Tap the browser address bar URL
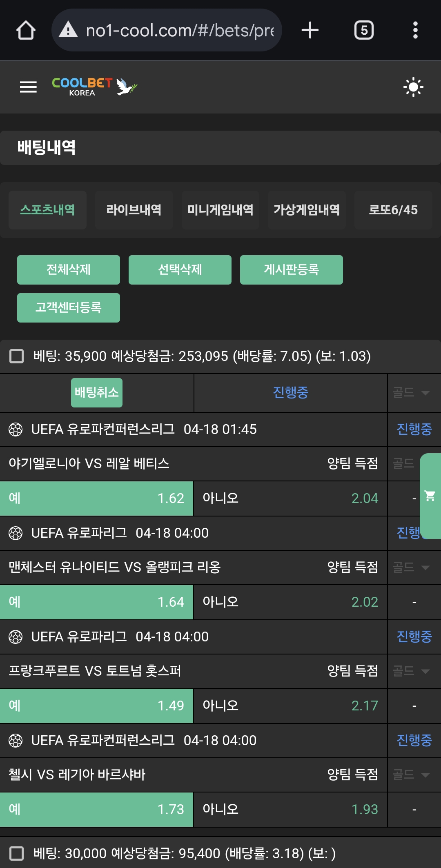The height and width of the screenshot is (868, 441). (x=180, y=30)
